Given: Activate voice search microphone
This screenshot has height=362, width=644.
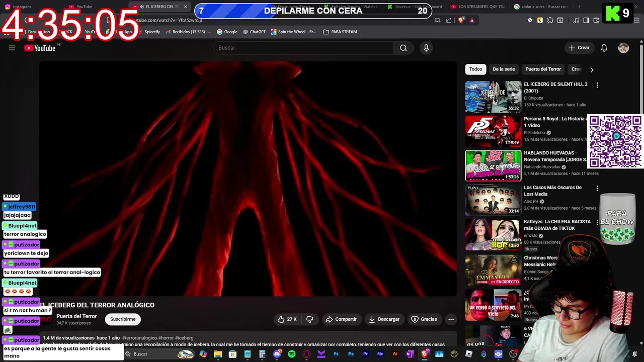Looking at the screenshot, I should pyautogui.click(x=426, y=48).
